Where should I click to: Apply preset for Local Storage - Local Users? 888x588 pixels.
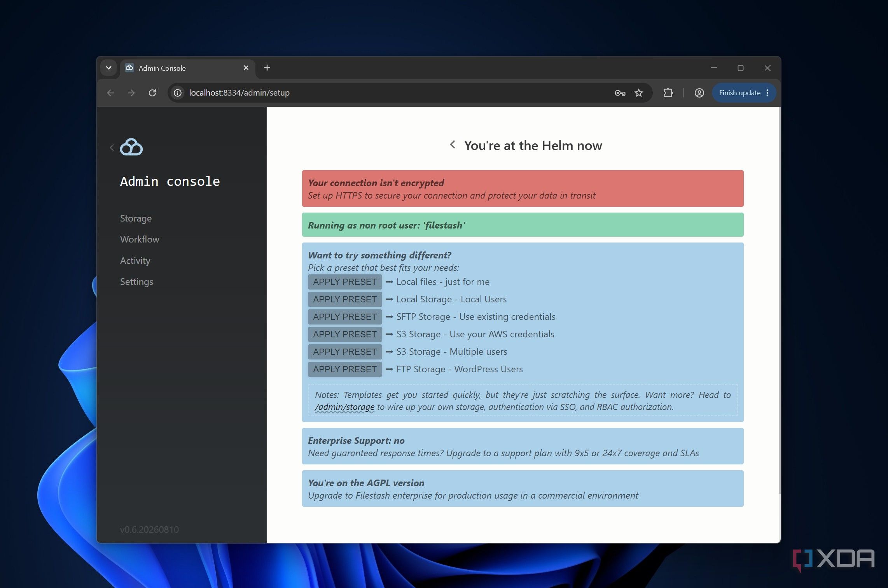[x=345, y=299]
